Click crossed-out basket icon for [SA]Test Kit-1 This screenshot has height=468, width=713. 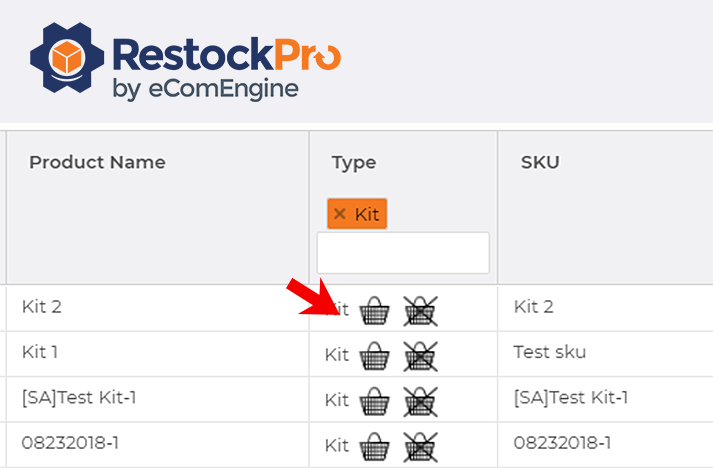pyautogui.click(x=420, y=400)
